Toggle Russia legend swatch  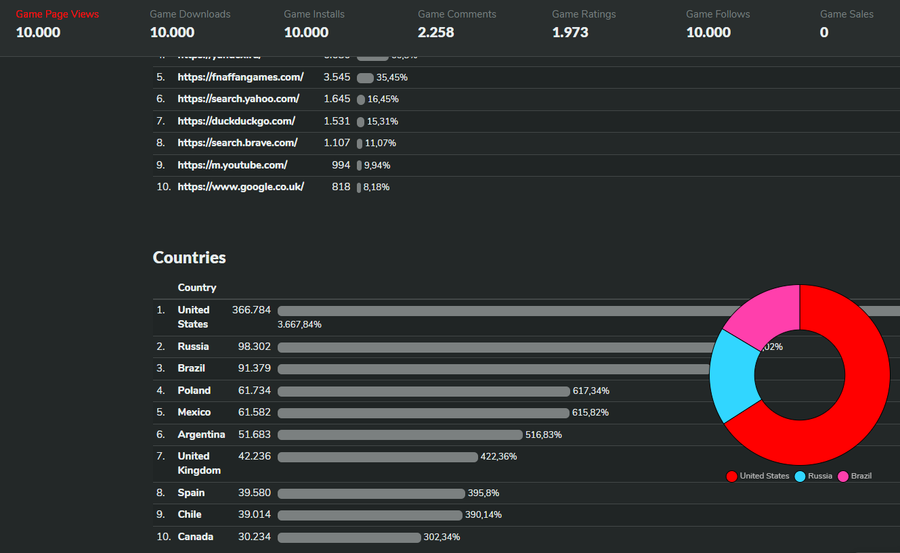(x=800, y=476)
